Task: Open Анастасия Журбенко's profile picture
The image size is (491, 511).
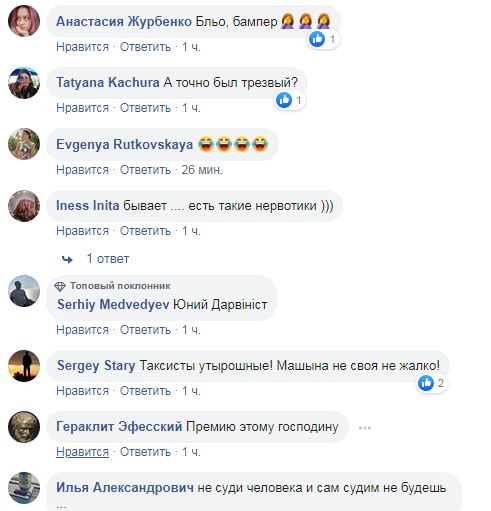Action: [x=24, y=21]
